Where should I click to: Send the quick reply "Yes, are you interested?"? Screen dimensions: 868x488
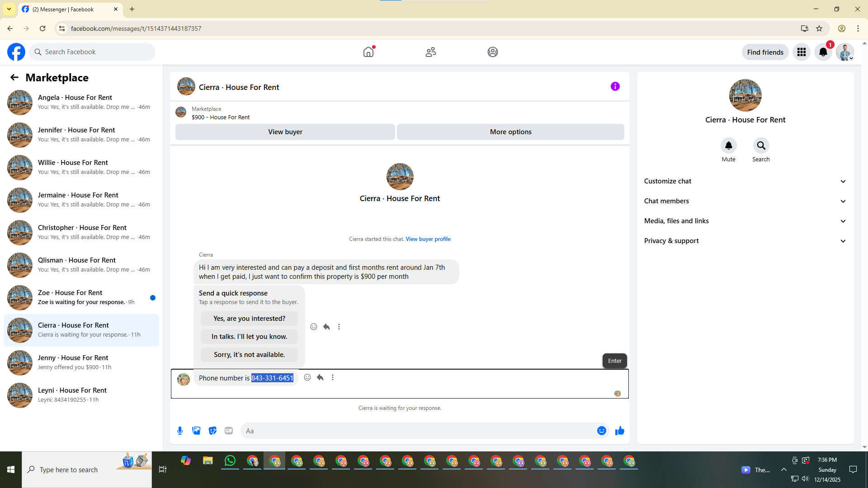(249, 319)
